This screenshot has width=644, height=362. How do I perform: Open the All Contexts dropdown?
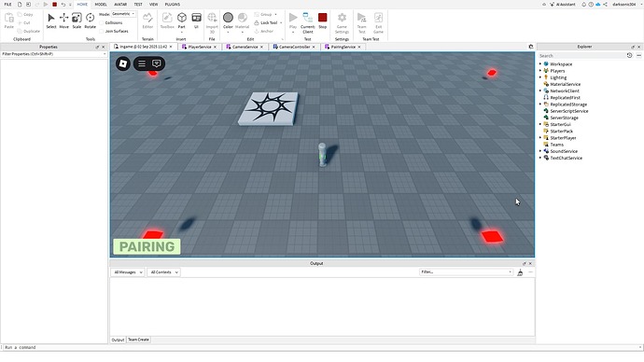tap(164, 272)
